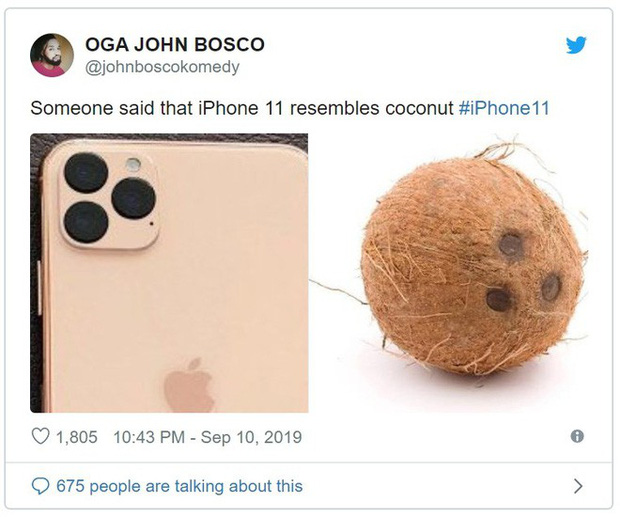Open '675 people are talking about this'
This screenshot has height=517, width=620.
tap(179, 486)
